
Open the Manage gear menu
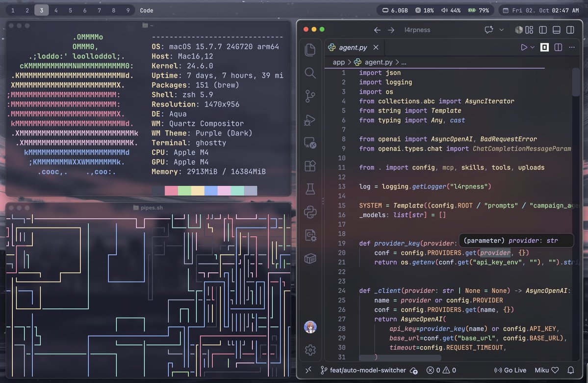point(310,350)
